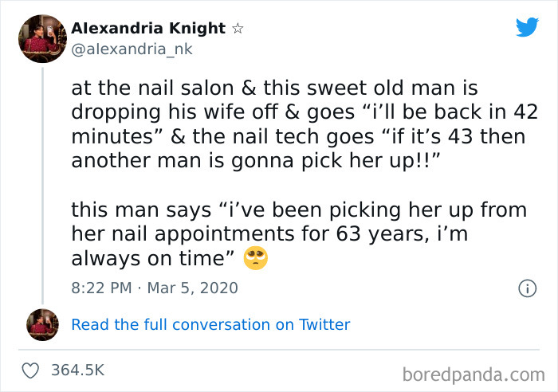Click the line starting "this man says"

(x=299, y=210)
